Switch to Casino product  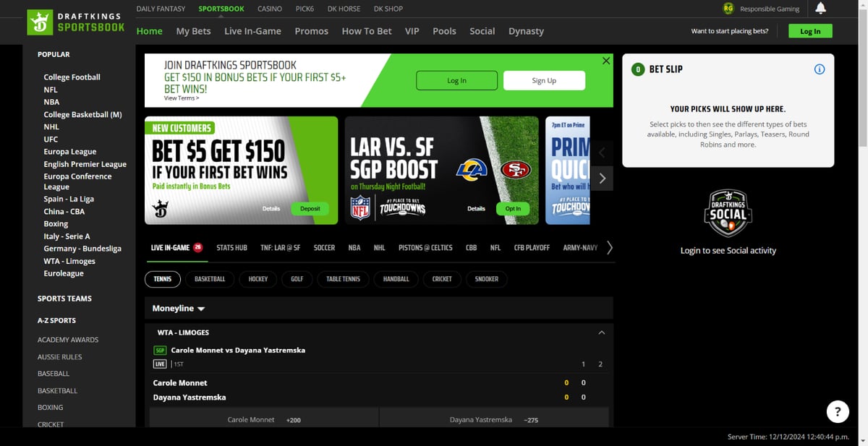click(270, 9)
